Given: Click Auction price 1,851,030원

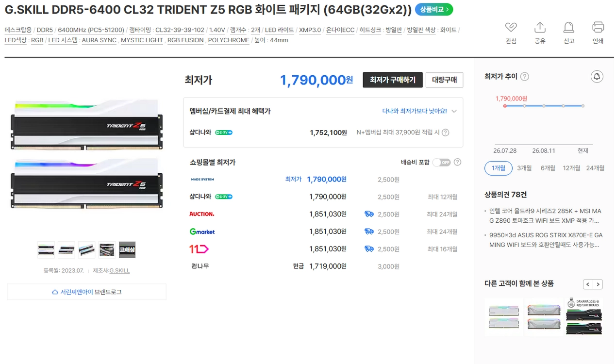Looking at the screenshot, I should 328,214.
